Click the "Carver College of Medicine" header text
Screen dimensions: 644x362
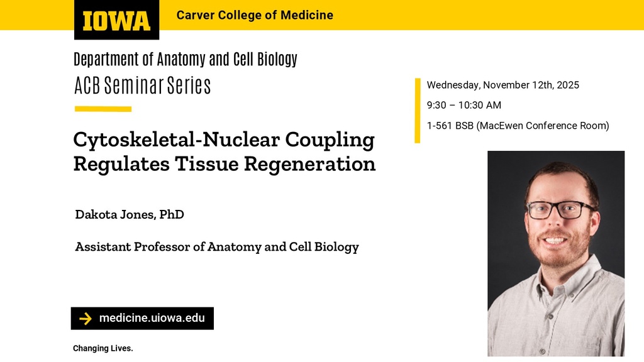255,15
